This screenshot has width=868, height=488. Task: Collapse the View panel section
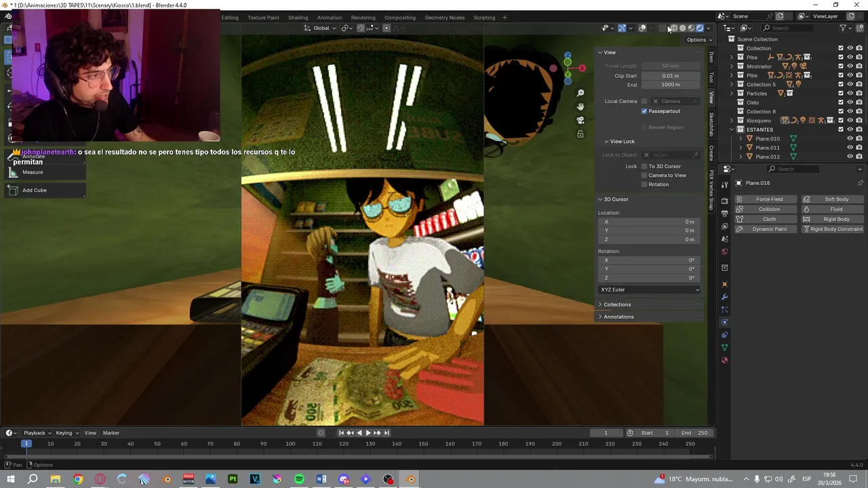point(600,52)
